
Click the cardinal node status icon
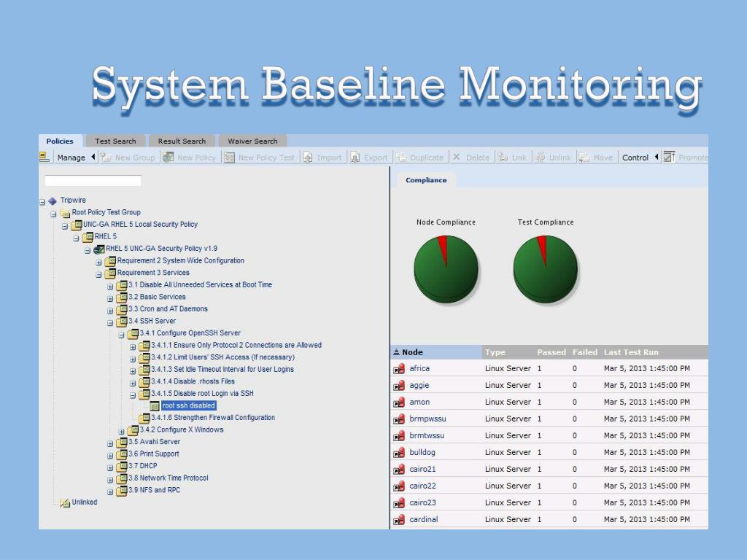[399, 520]
